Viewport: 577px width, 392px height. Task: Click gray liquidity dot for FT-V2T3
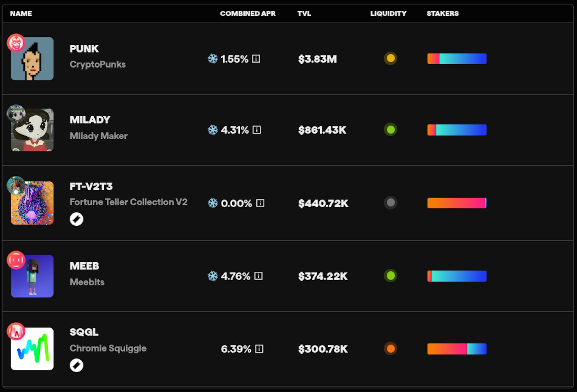tap(390, 203)
